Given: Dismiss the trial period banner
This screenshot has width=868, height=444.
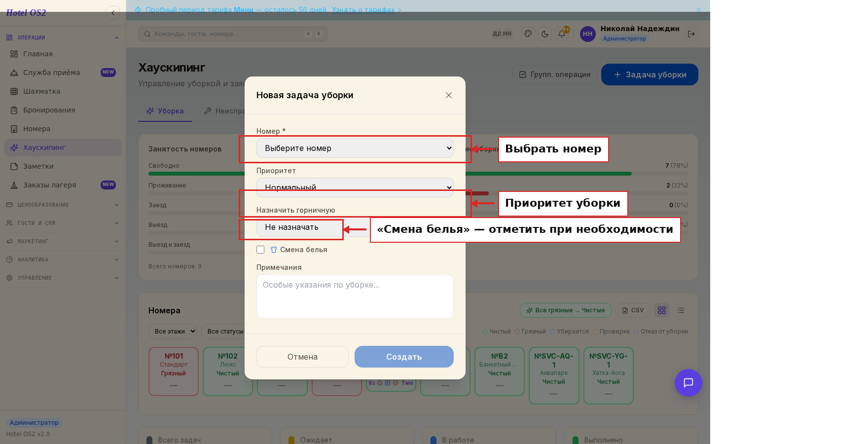Looking at the screenshot, I should (x=698, y=10).
